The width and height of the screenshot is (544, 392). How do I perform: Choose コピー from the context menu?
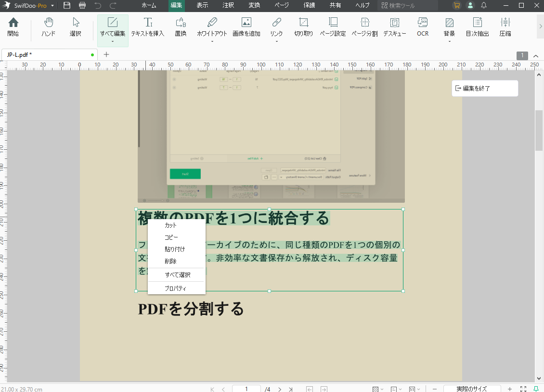(x=170, y=237)
